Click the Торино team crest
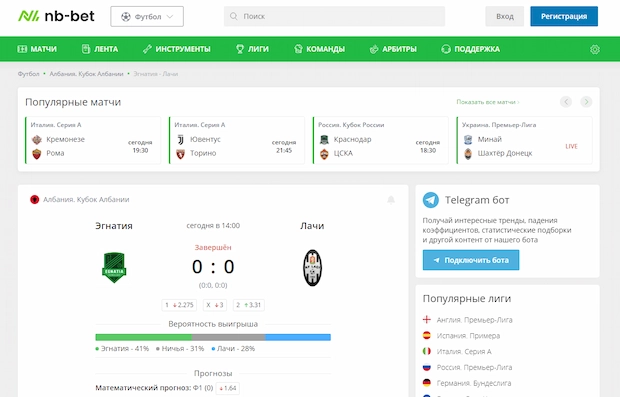Image resolution: width=620 pixels, height=397 pixels. click(x=180, y=154)
